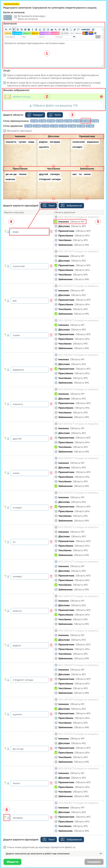Expand 'Додати пояснення до запитання' section
The width and height of the screenshot is (107, 868).
[53, 854]
